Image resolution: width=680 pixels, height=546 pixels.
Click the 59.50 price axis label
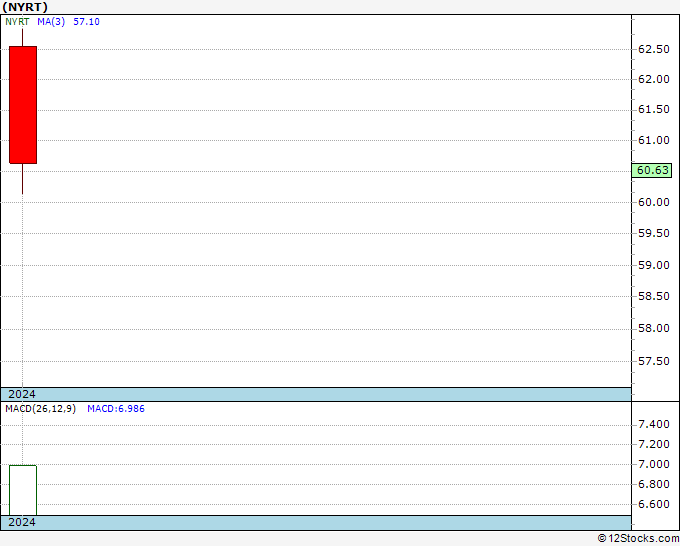coord(654,234)
